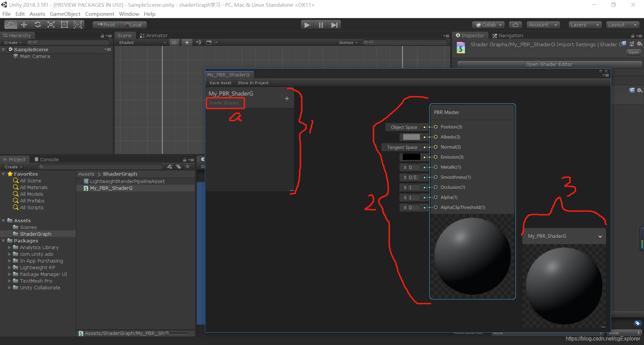Toggle the Inspector panel lock
This screenshot has width=644, height=345.
pos(633,36)
